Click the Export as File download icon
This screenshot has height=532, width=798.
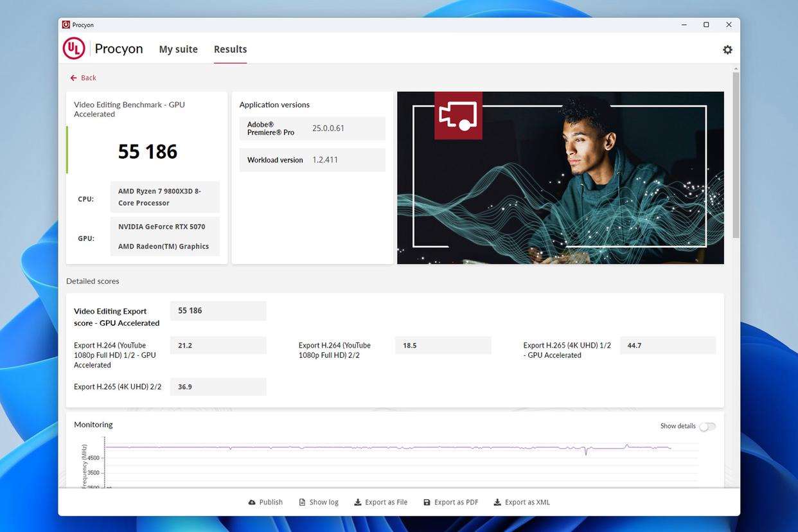tap(358, 502)
